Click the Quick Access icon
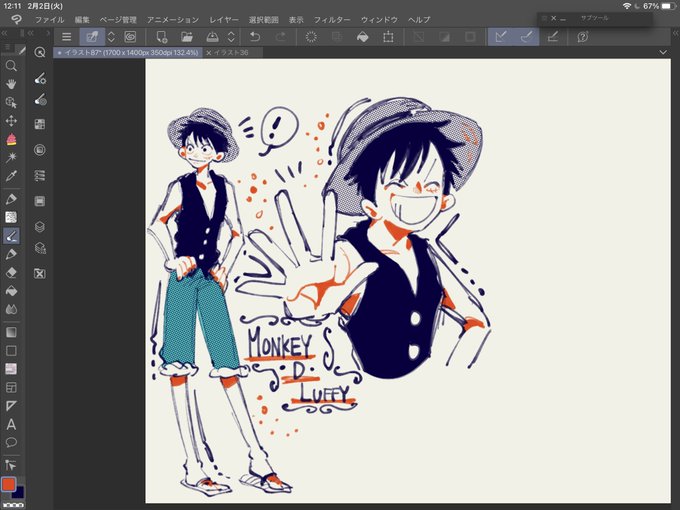 [39, 53]
